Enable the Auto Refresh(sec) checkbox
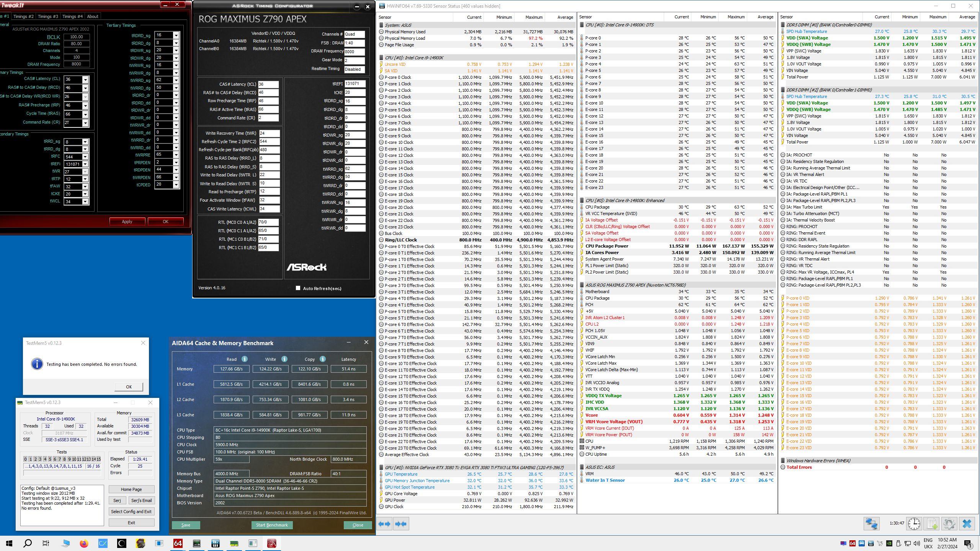This screenshot has height=551, width=980. [298, 288]
